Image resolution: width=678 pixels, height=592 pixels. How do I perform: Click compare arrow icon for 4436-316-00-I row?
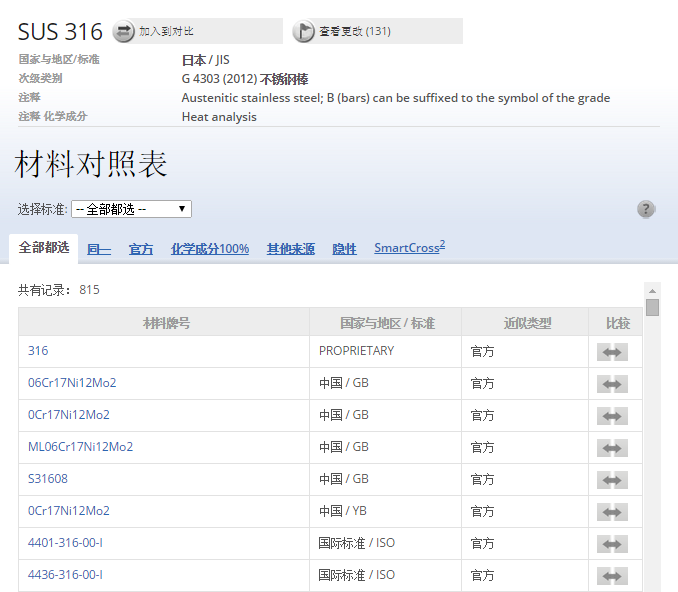point(612,576)
